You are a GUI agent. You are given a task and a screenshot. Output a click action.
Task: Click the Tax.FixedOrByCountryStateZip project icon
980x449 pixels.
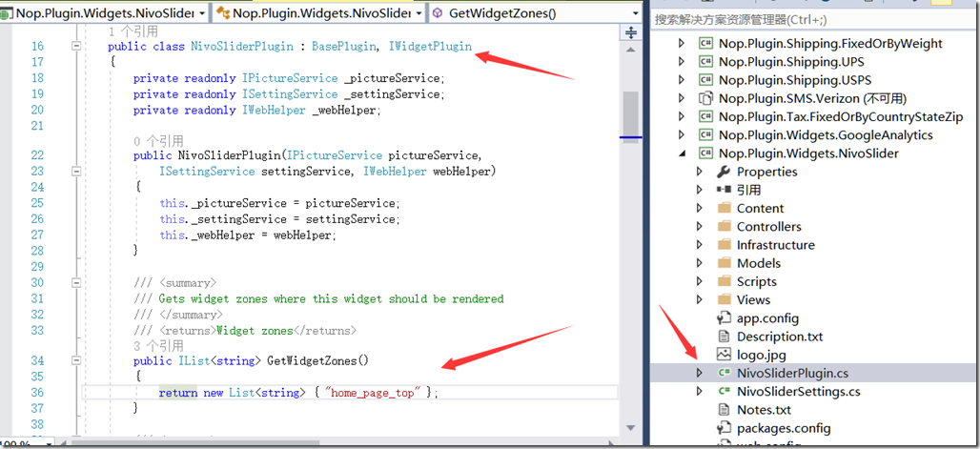(x=705, y=116)
